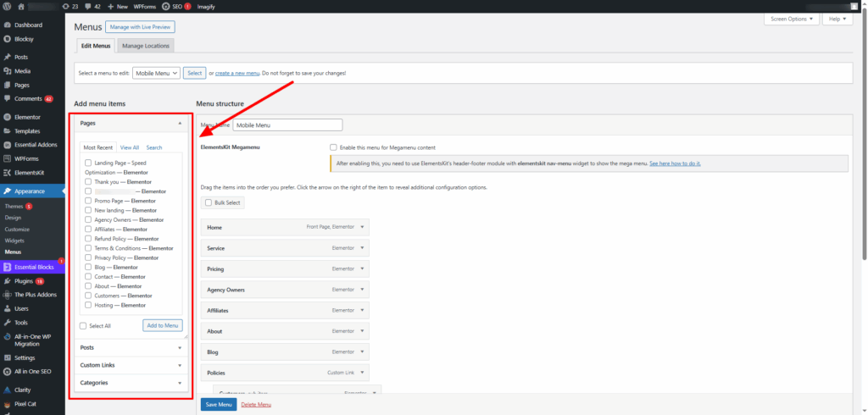Screen dimensions: 868x415
Task: Expand the Policies menu item arrow
Action: [x=362, y=373]
